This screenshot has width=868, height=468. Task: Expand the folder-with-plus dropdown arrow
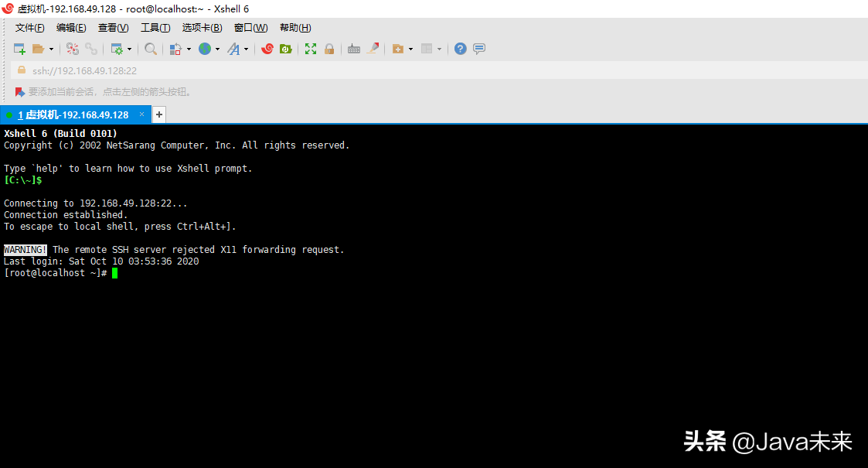410,49
